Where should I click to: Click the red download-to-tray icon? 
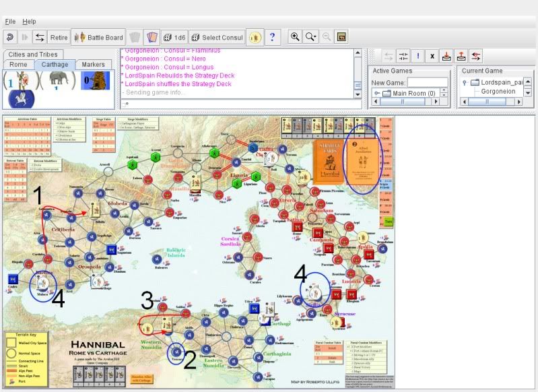pos(446,56)
